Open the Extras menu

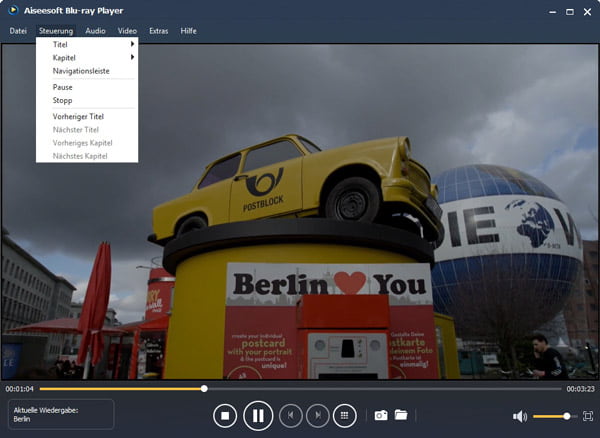coord(158,31)
